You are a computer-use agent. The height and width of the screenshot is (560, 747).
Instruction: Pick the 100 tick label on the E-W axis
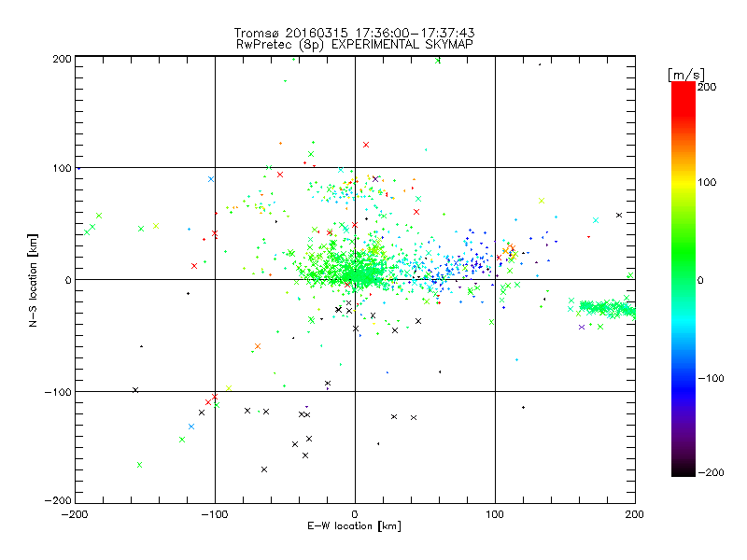click(495, 514)
